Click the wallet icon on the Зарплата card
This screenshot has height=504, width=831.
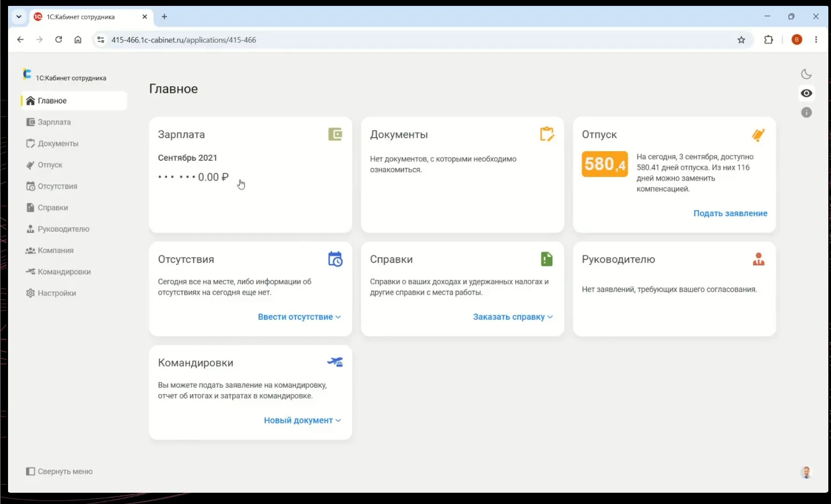pyautogui.click(x=335, y=134)
